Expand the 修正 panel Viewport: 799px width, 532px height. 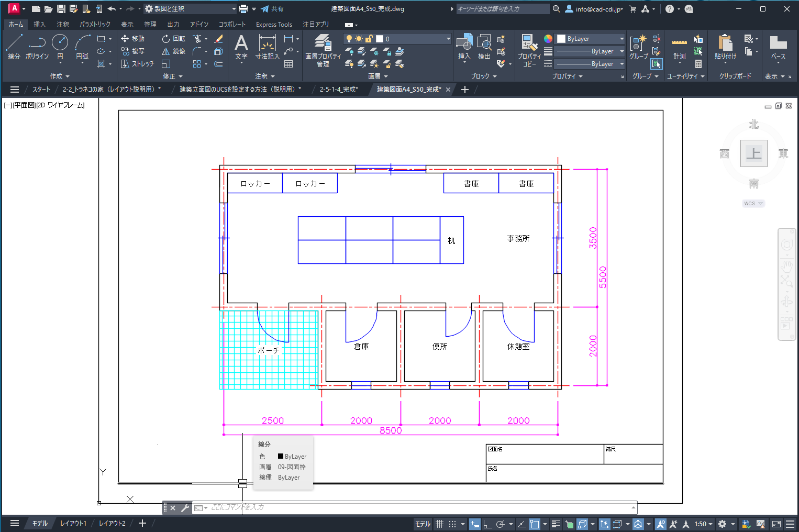(x=173, y=76)
